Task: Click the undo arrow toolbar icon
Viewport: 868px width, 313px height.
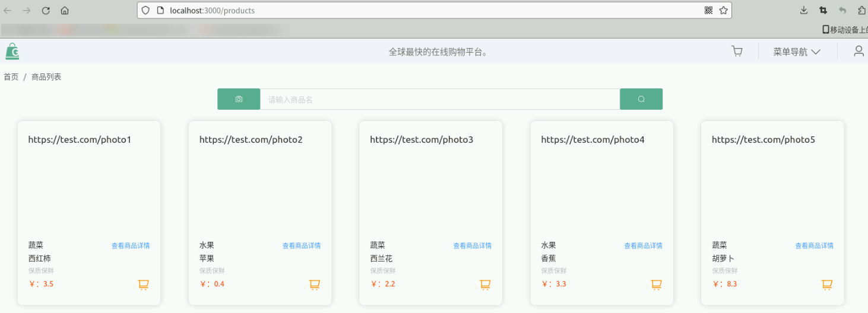Action: click(x=842, y=10)
